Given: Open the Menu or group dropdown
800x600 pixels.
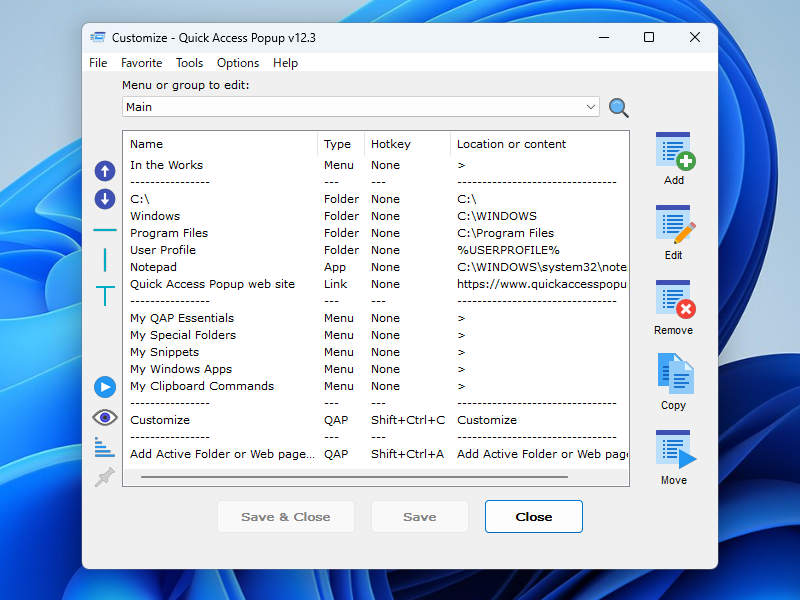Looking at the screenshot, I should (360, 107).
